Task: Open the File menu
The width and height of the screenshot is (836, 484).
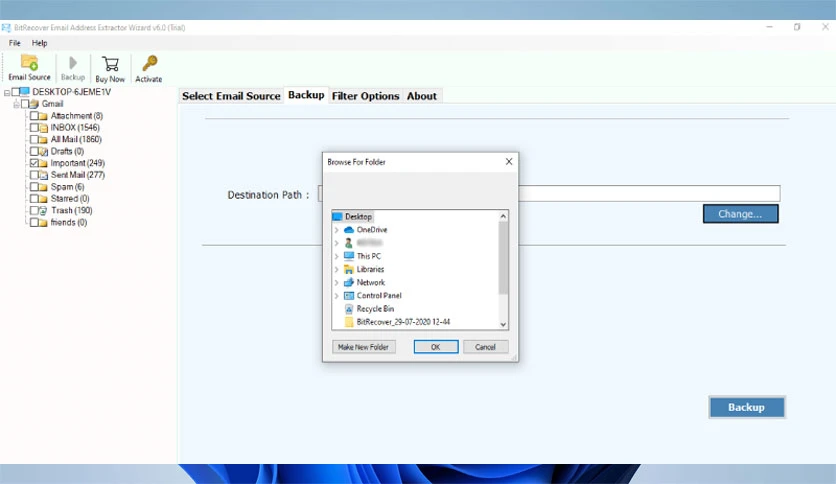Action: [14, 43]
